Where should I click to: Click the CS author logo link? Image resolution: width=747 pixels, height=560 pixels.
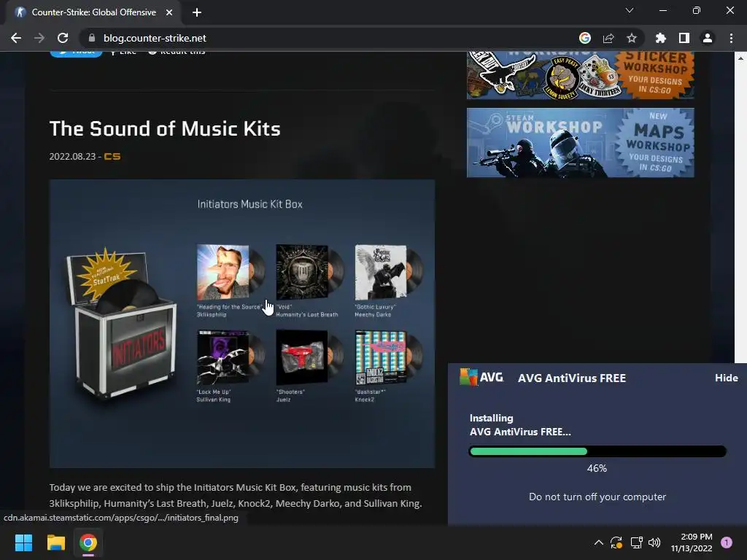click(112, 156)
